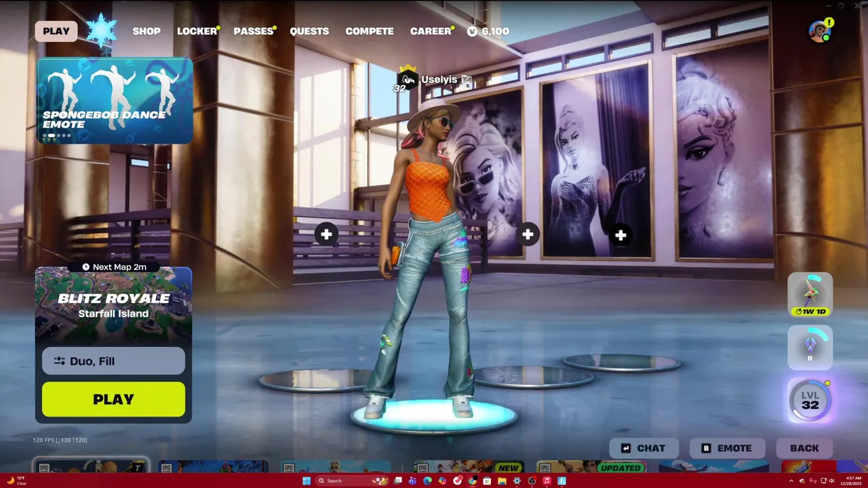
Task: Open the game tile marked UPDATED
Action: [x=590, y=467]
